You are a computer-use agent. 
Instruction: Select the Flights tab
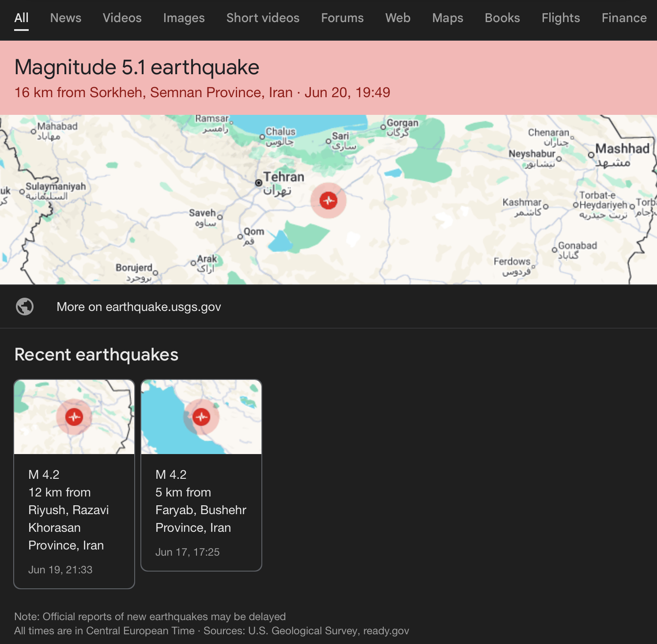(x=561, y=18)
